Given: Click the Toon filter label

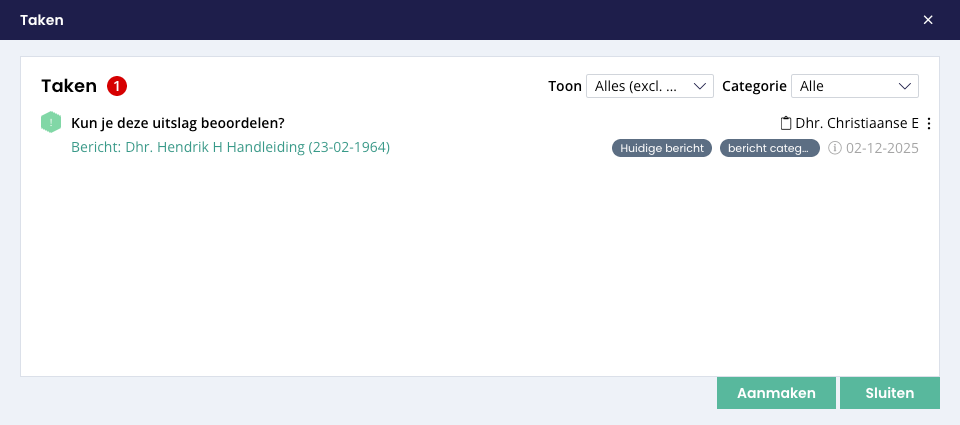Looking at the screenshot, I should (x=565, y=86).
